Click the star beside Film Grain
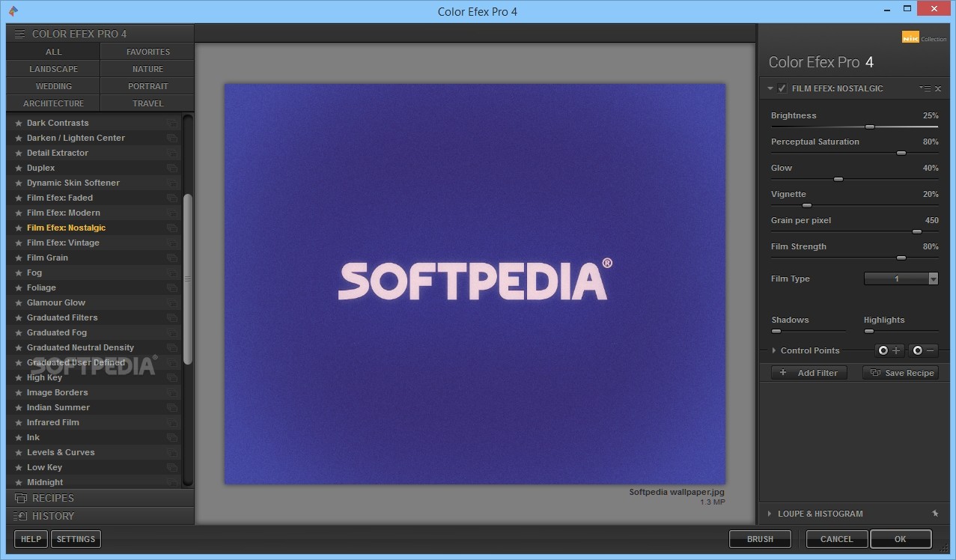The height and width of the screenshot is (560, 956). (x=19, y=258)
